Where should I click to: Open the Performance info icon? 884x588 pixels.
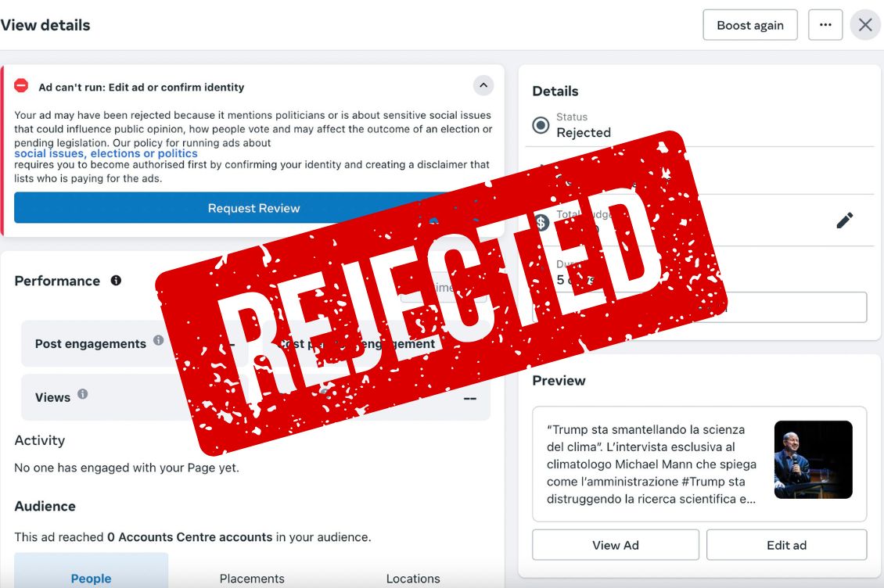[116, 280]
